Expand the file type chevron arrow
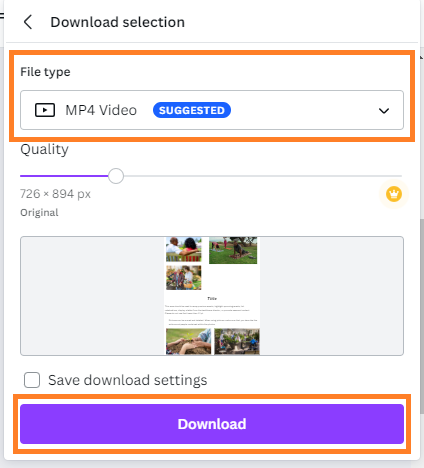This screenshot has width=424, height=468. 384,111
